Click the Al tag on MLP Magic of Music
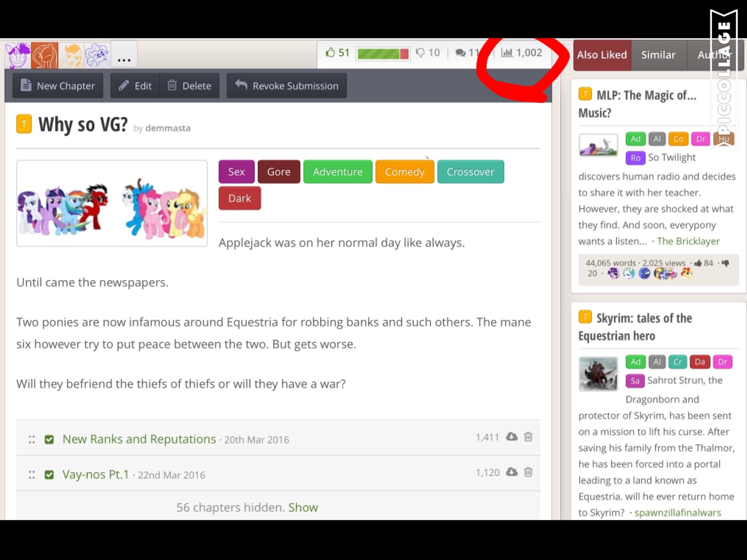 pyautogui.click(x=657, y=139)
